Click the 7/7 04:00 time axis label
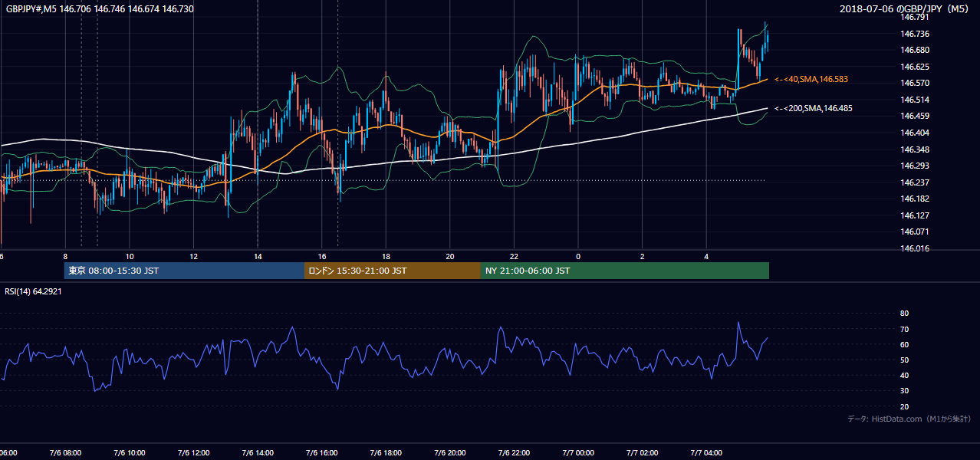This screenshot has width=980, height=460. pos(706,452)
